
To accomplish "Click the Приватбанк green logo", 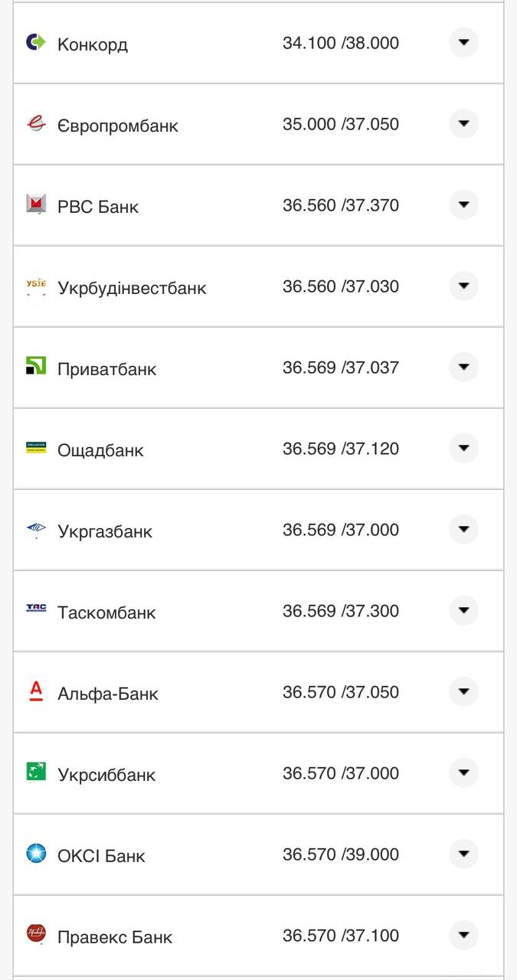I will (x=37, y=367).
